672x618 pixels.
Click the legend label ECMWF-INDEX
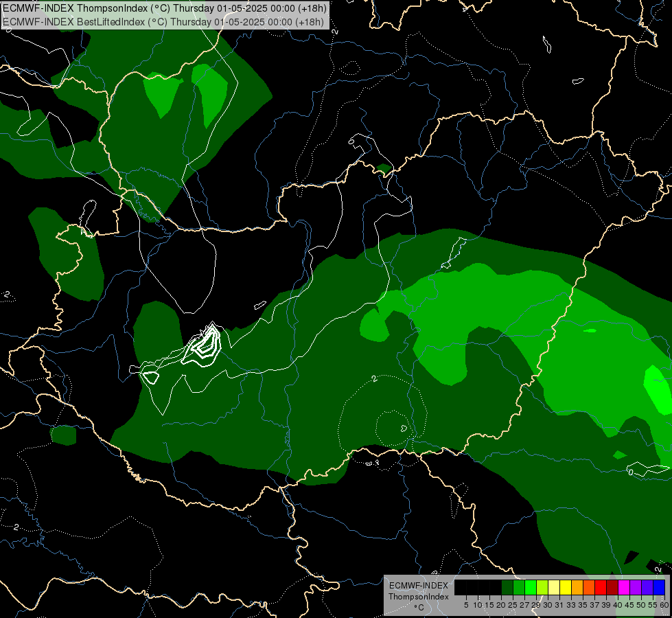pos(418,586)
